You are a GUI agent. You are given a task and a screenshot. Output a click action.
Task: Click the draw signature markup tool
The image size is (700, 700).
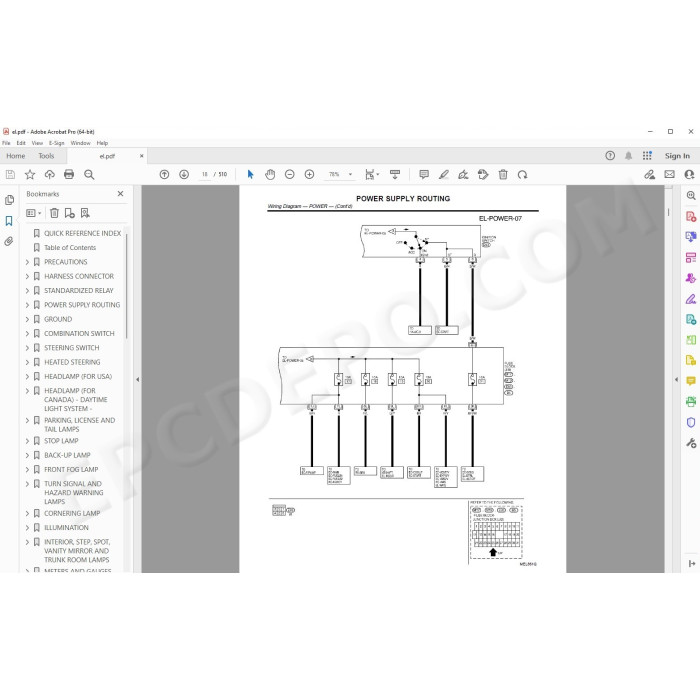pos(463,175)
